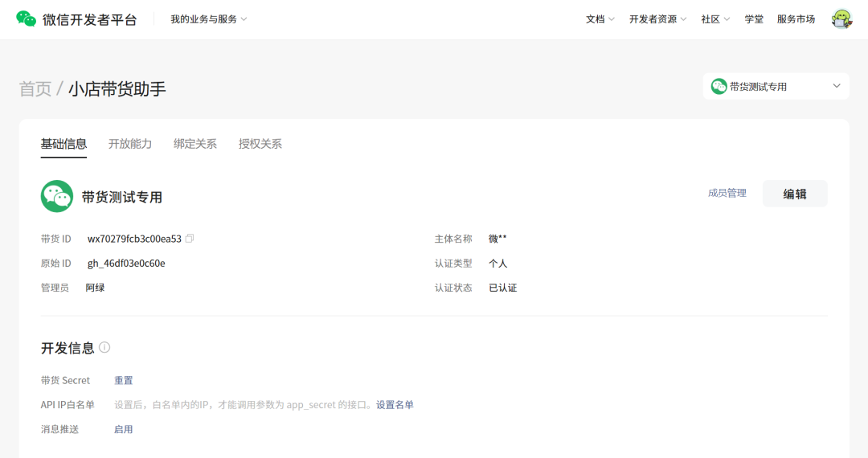This screenshot has width=868, height=458.
Task: Click the 已认证 status value
Action: tap(502, 288)
